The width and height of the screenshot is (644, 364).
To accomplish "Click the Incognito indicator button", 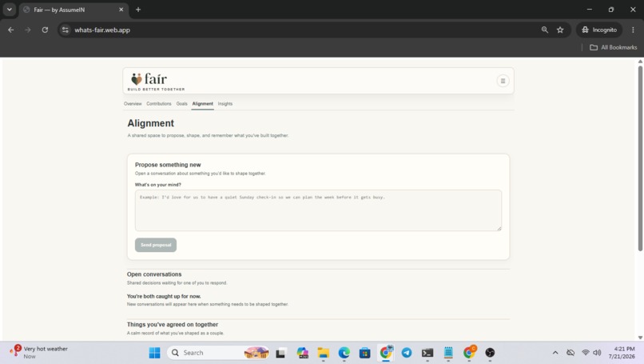I will [x=599, y=30].
